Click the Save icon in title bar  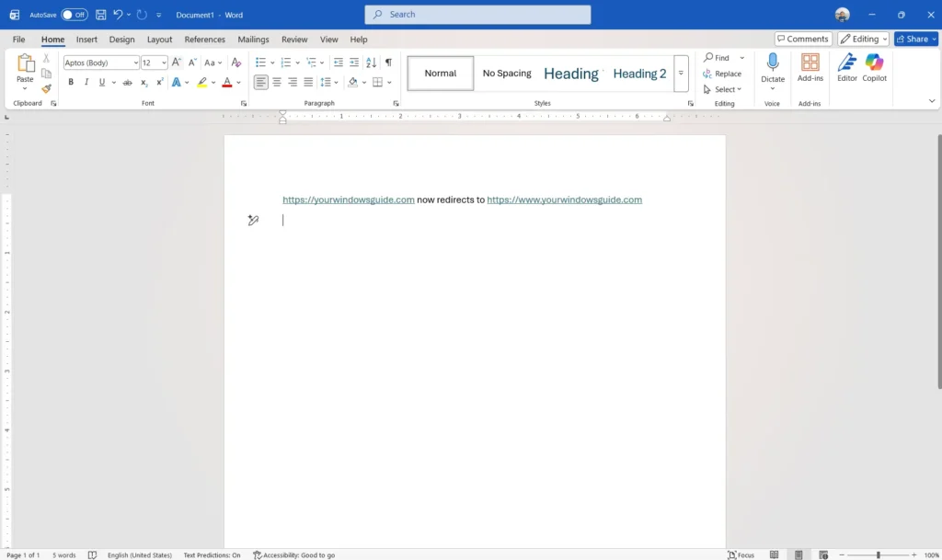point(100,15)
